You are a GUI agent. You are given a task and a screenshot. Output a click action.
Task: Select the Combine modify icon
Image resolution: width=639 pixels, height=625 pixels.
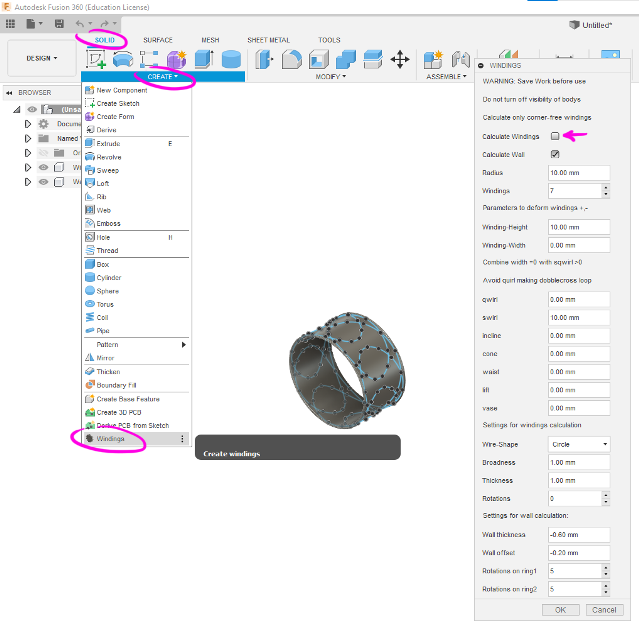click(346, 59)
